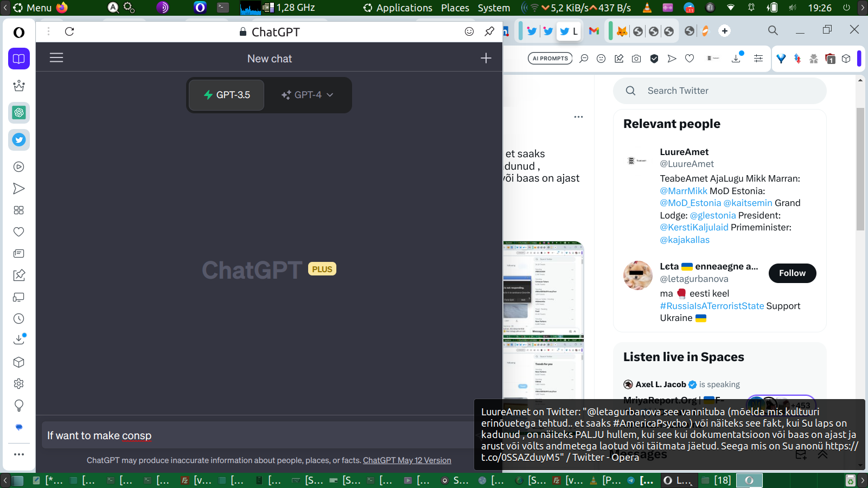The image size is (868, 488).
Task: Open Speed Dial grid icon in sidebar
Action: click(x=19, y=210)
